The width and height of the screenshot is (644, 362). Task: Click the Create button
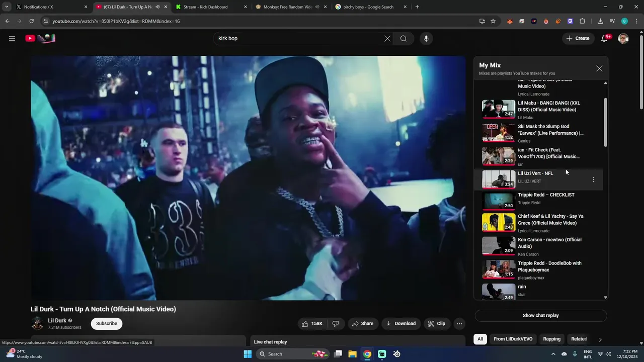pos(578,38)
